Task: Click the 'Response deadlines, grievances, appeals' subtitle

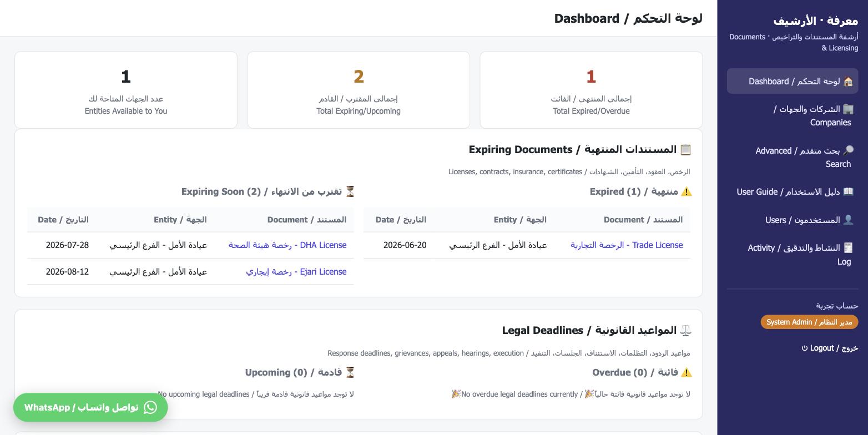Action: [x=509, y=353]
